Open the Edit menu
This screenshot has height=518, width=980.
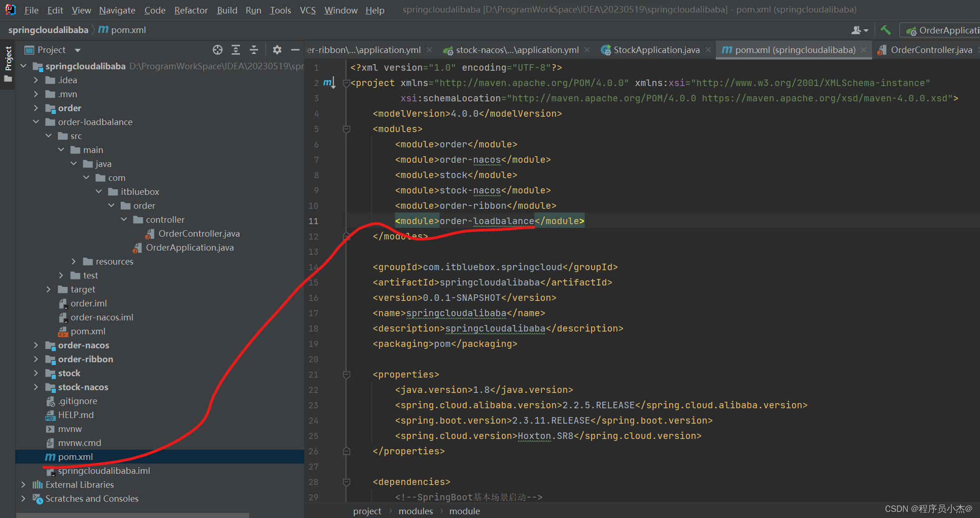coord(55,10)
